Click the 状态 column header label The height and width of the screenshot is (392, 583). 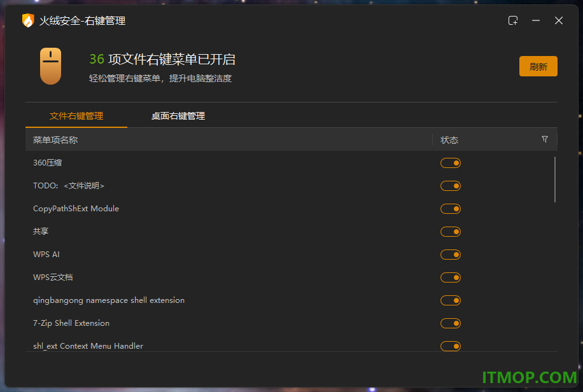449,140
